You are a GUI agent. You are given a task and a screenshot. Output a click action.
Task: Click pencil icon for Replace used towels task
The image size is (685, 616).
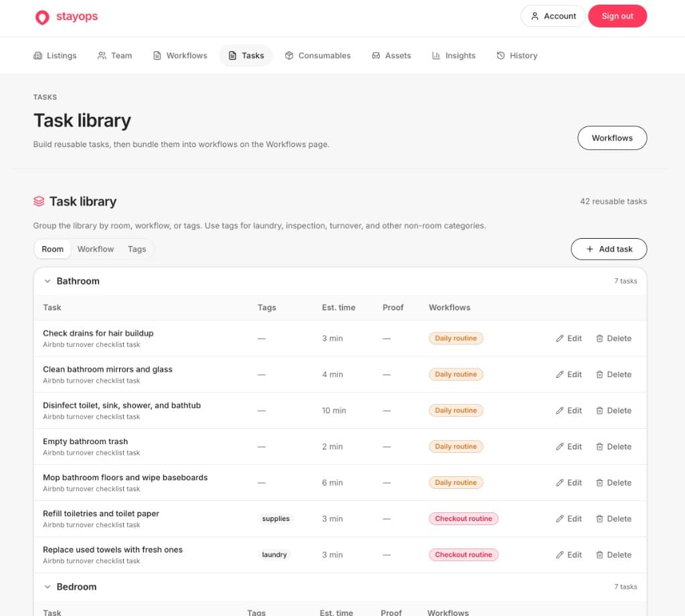pyautogui.click(x=560, y=554)
